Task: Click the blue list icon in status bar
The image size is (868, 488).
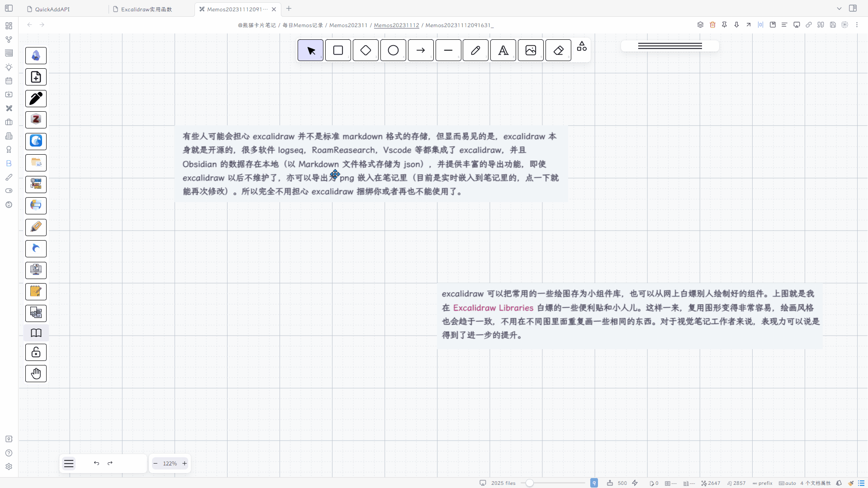Action: tap(861, 483)
